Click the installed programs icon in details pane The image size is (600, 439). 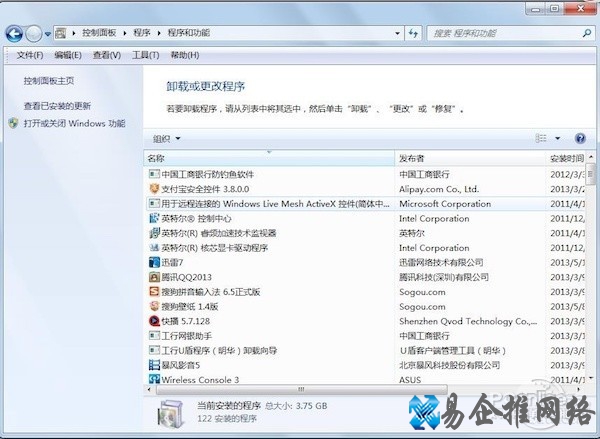click(171, 413)
